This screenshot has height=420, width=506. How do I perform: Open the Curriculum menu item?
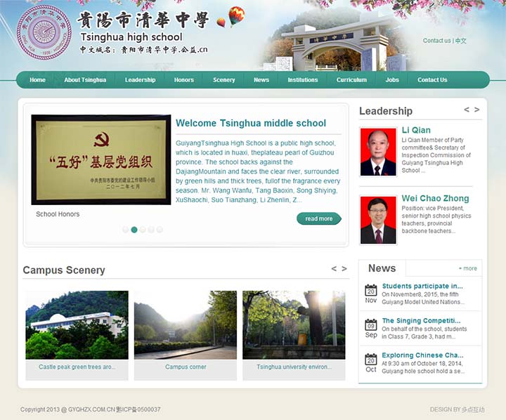351,80
